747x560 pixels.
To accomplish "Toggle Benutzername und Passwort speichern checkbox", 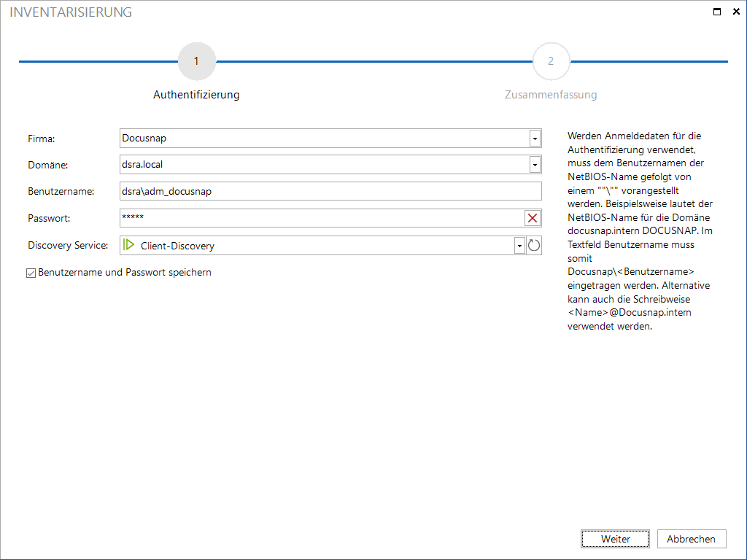I will (31, 273).
